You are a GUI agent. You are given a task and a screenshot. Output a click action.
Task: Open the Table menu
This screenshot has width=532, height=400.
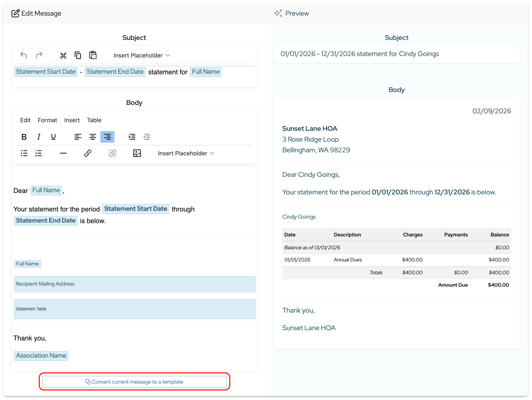point(94,120)
